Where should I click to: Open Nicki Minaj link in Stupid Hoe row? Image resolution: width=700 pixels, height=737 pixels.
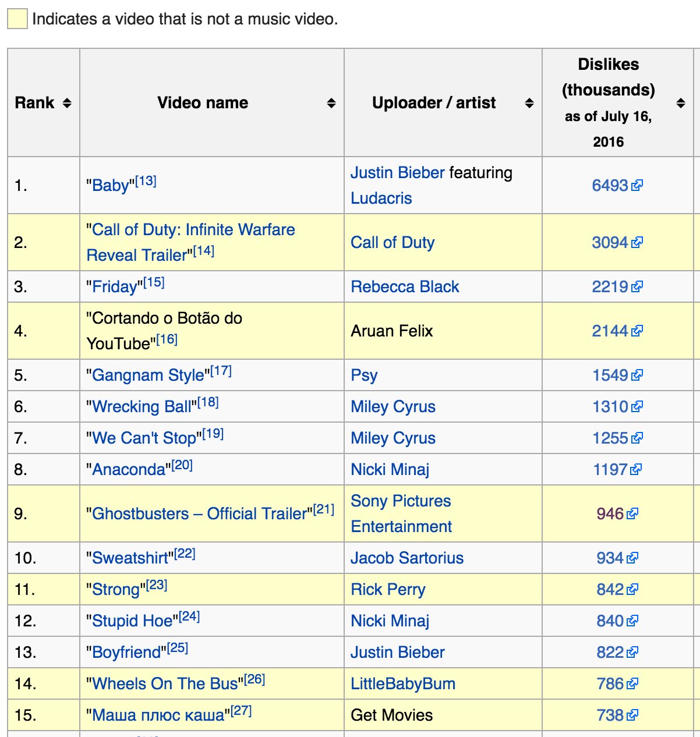[390, 621]
